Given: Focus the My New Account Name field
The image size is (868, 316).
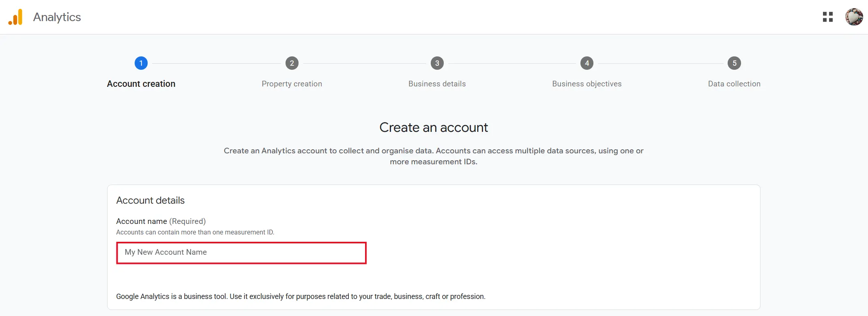Looking at the screenshot, I should tap(241, 253).
